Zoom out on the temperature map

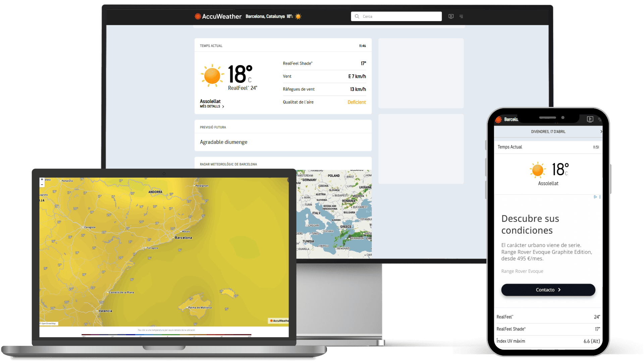tap(42, 185)
